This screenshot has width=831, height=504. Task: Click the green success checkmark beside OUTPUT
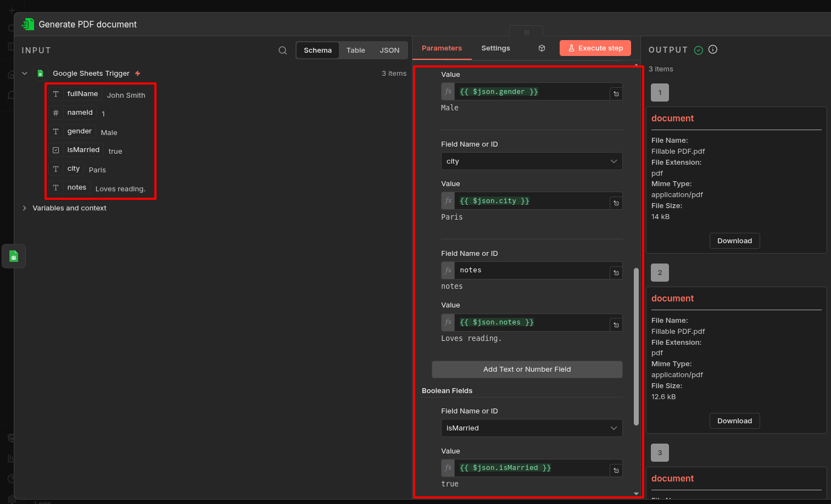[699, 49]
